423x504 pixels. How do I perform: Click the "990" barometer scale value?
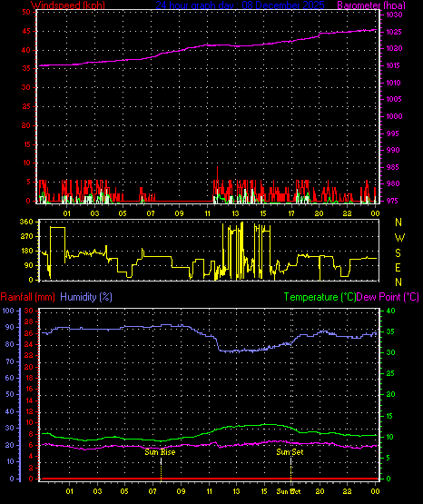pos(393,150)
